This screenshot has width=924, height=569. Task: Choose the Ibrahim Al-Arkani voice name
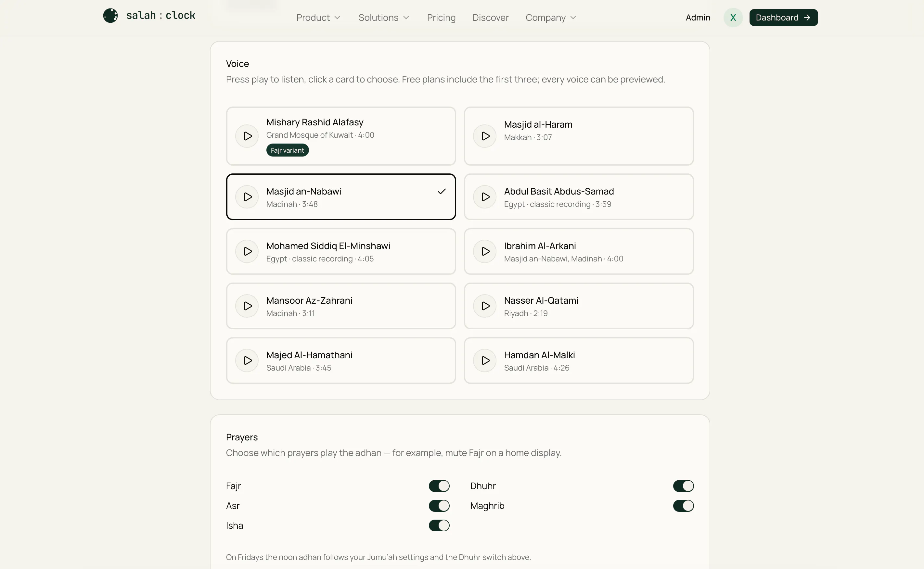(x=540, y=246)
